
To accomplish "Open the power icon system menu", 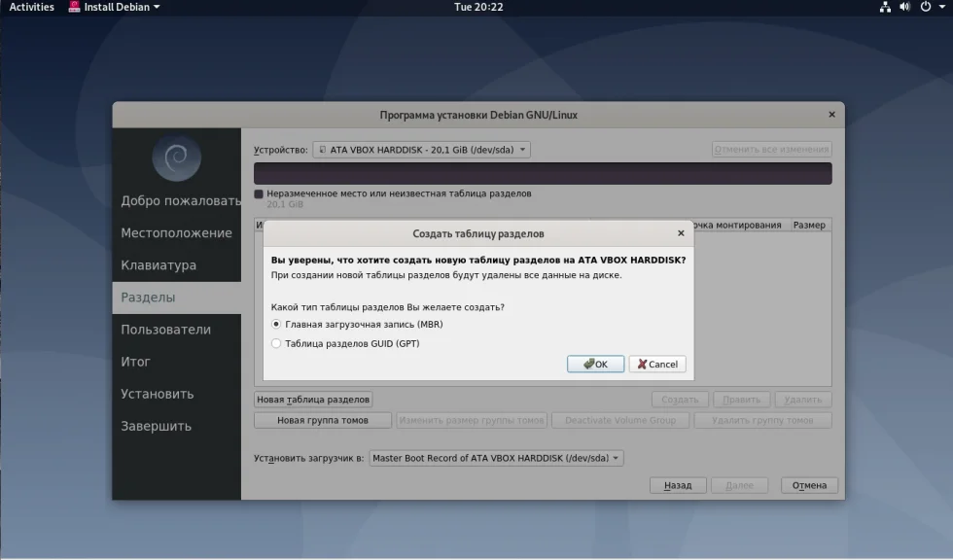I will tap(926, 7).
